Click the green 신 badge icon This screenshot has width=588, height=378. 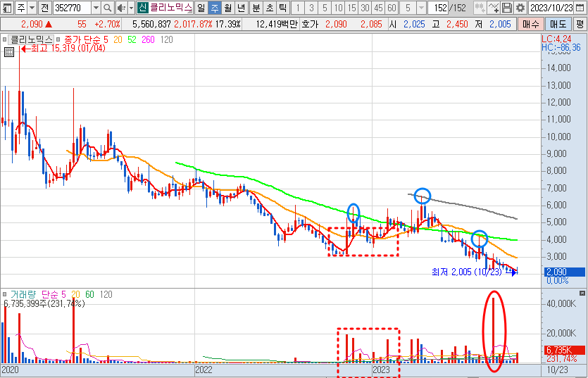coord(142,8)
